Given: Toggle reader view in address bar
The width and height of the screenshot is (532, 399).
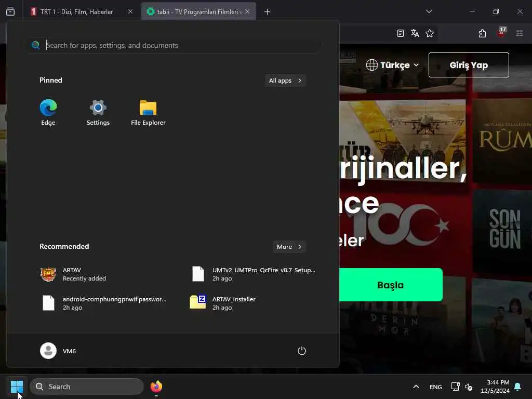Looking at the screenshot, I should [x=401, y=33].
